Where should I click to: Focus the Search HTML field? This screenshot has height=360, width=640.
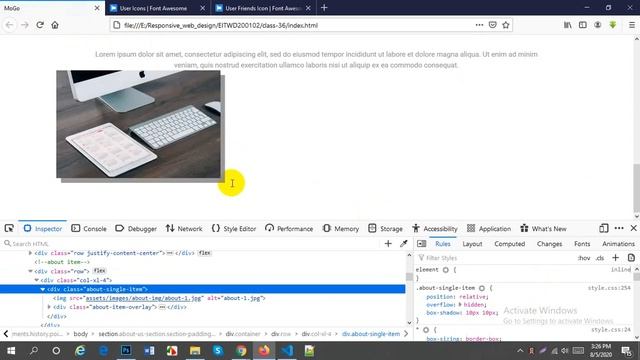192,244
